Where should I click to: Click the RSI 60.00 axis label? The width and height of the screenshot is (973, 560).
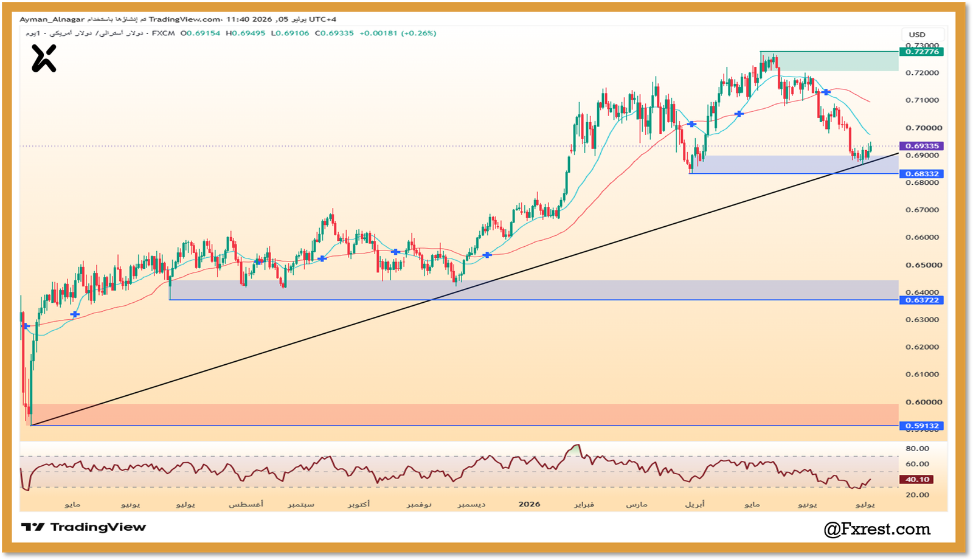pyautogui.click(x=917, y=464)
